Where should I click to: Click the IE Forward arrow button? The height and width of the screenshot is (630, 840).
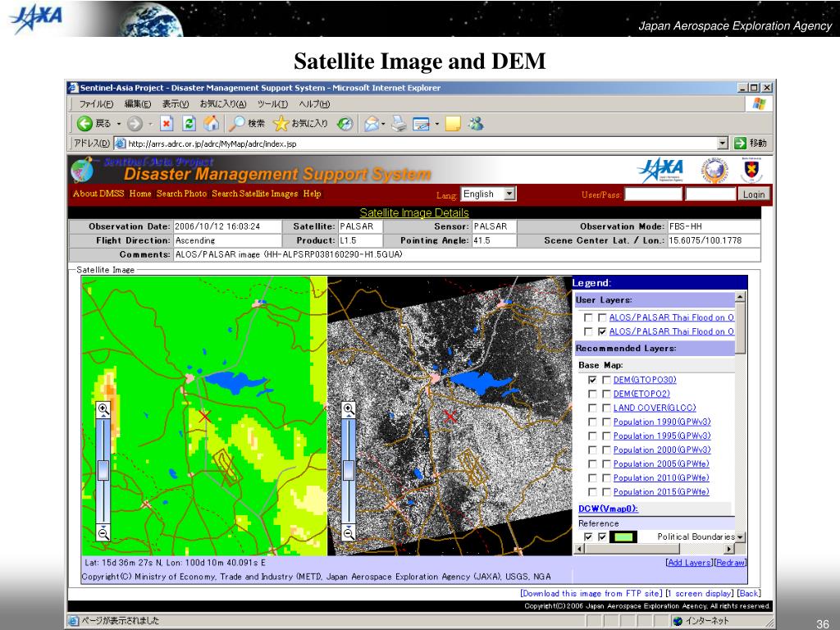tap(135, 124)
